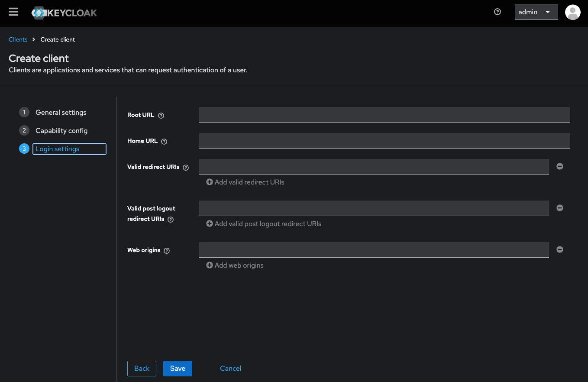This screenshot has width=588, height=382.
Task: Click the help icon in top bar
Action: [x=498, y=12]
